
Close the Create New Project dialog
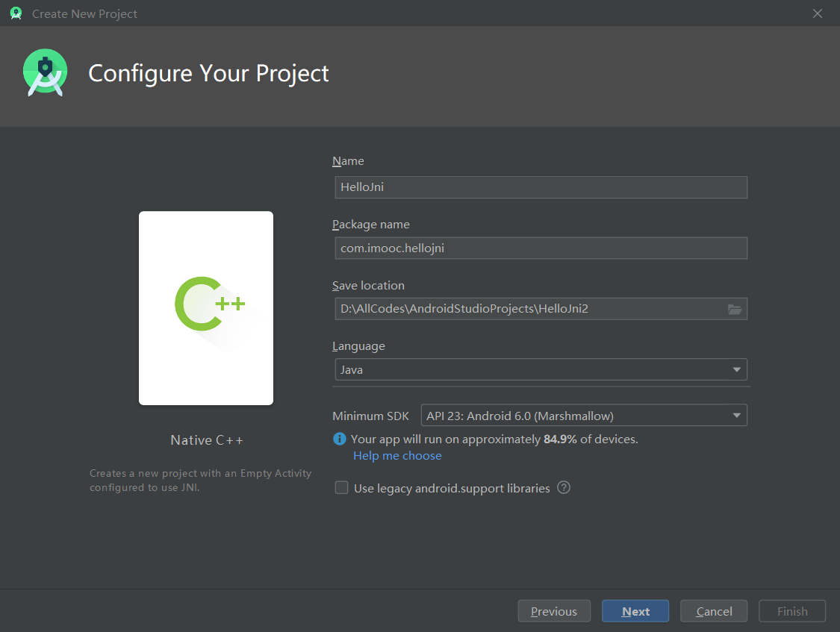(x=817, y=13)
